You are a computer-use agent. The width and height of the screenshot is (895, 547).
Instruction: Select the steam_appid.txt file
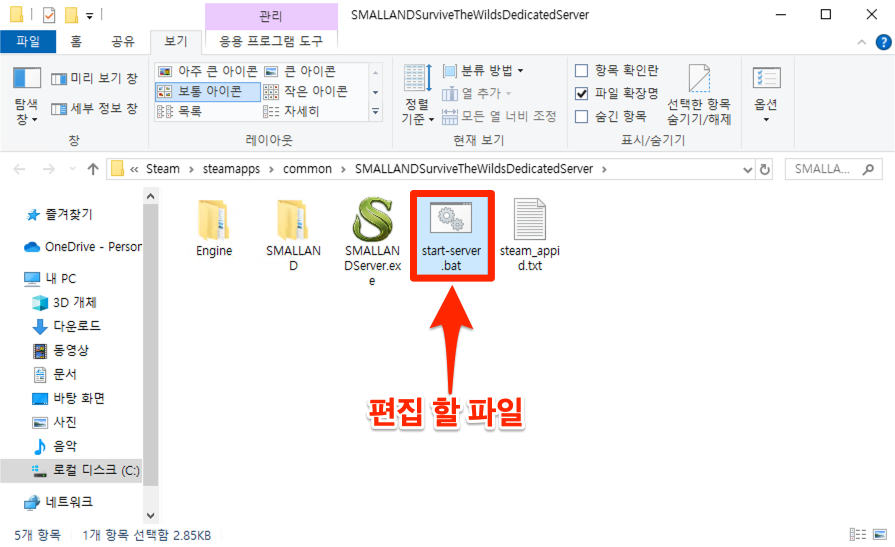pos(530,235)
